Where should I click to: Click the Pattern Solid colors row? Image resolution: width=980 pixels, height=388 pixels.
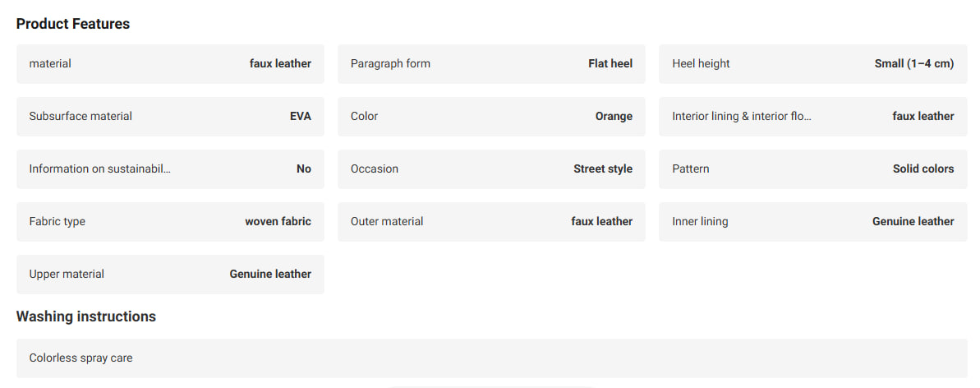tap(812, 169)
